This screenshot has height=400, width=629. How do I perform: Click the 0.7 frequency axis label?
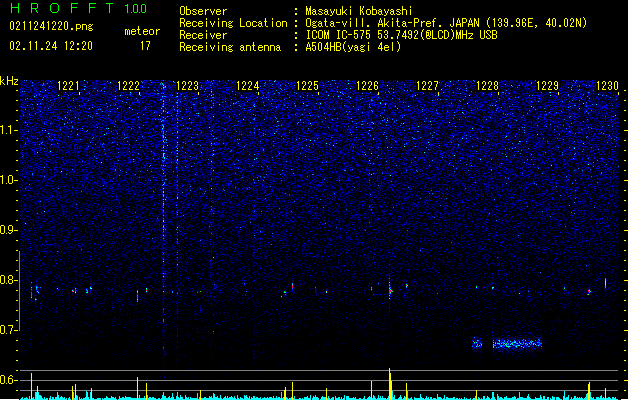(9, 330)
